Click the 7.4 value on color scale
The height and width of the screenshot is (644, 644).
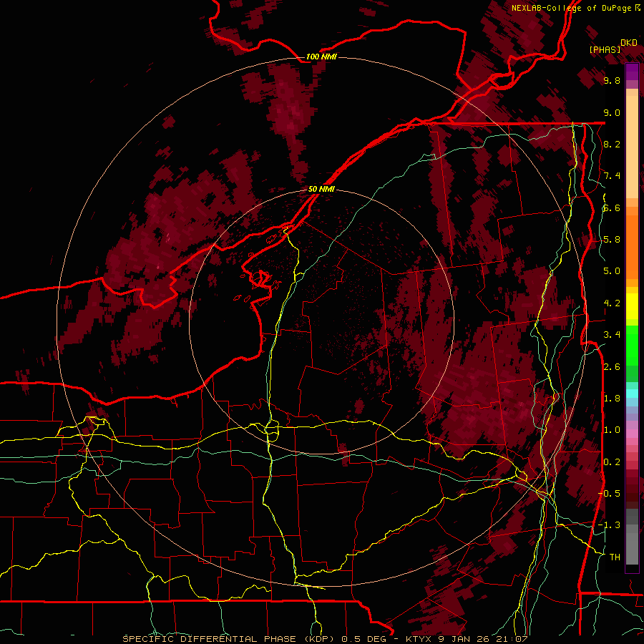(x=612, y=176)
